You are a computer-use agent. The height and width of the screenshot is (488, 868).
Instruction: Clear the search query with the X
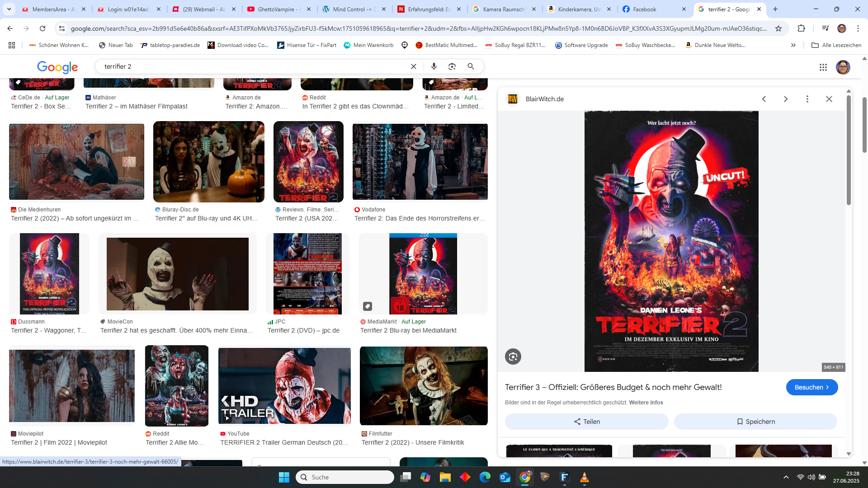413,66
